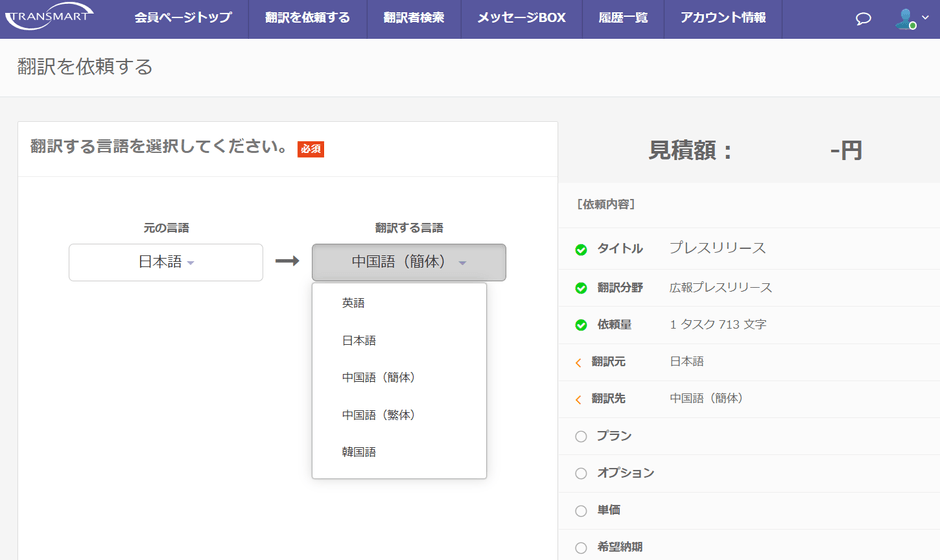
Task: Select the 希望納期 radio circle
Action: (x=581, y=547)
